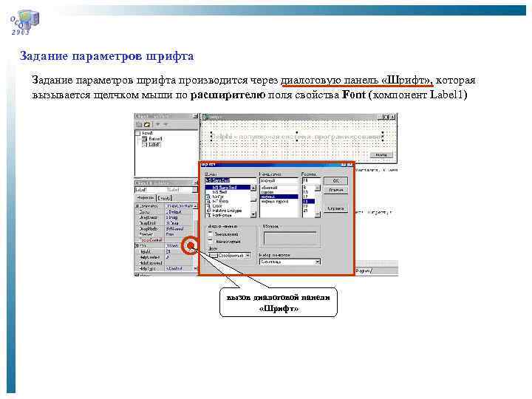Click the slide logo in top corner

coord(24,21)
